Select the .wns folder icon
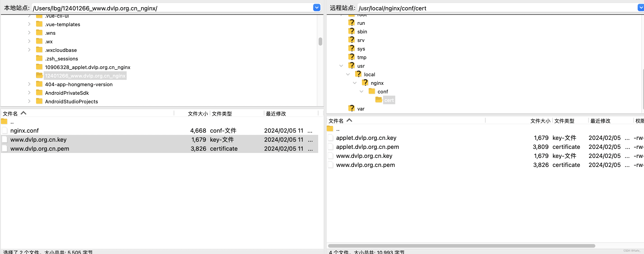Screen dimensions: 644x254 point(39,32)
